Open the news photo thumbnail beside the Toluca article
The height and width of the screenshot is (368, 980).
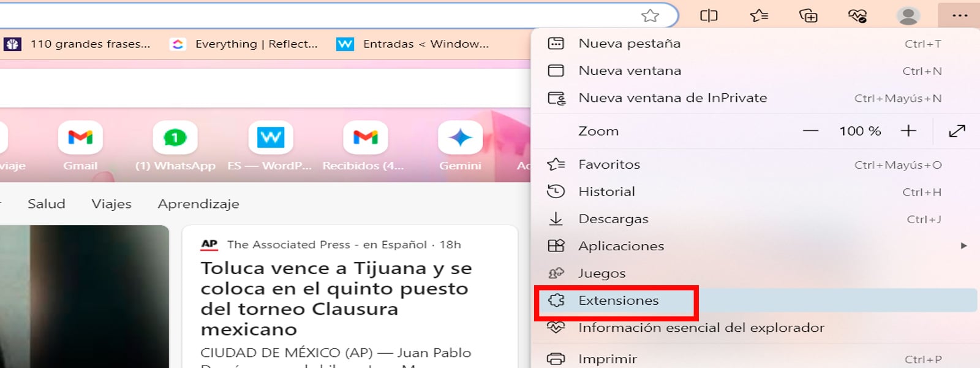(x=84, y=297)
